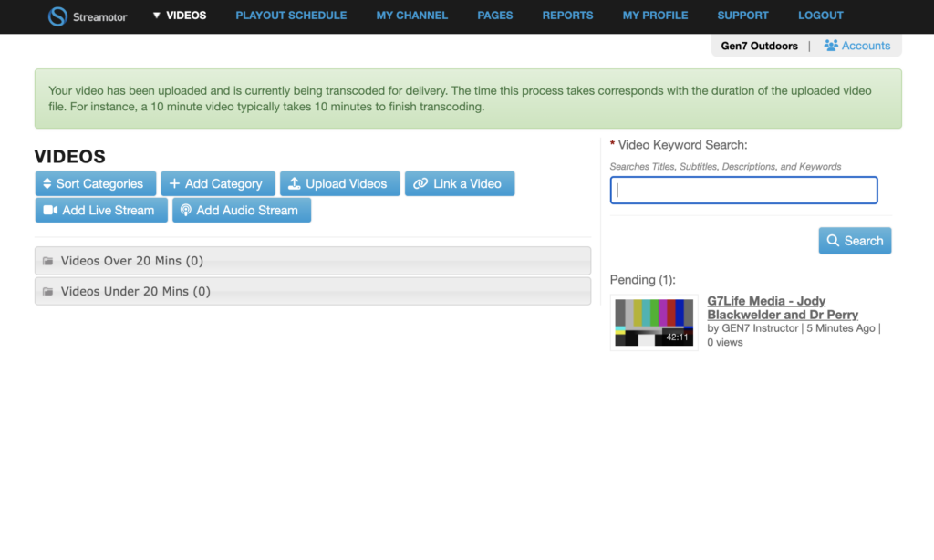The height and width of the screenshot is (560, 934).
Task: Open the Videos dropdown menu
Action: pos(180,16)
